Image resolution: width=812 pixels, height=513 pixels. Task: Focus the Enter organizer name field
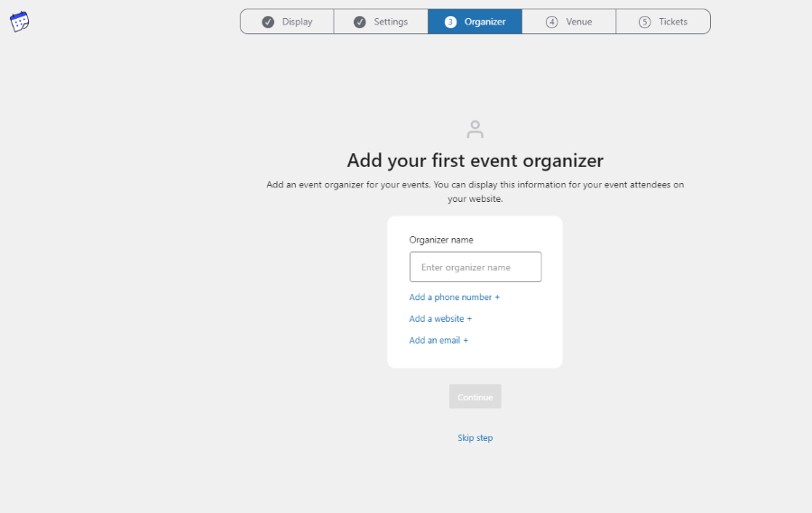(475, 267)
